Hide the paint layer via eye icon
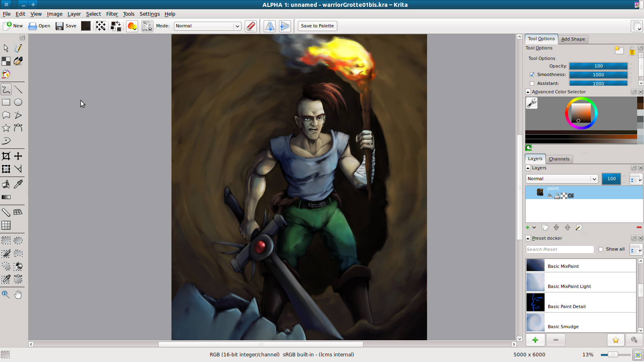This screenshot has height=362, width=644. click(550, 196)
